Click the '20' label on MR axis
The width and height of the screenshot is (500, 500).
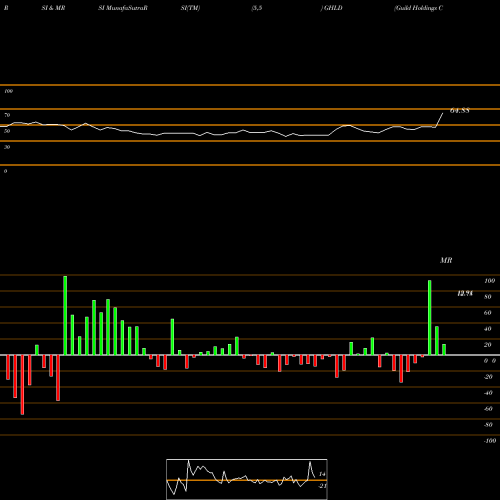pyautogui.click(x=488, y=345)
